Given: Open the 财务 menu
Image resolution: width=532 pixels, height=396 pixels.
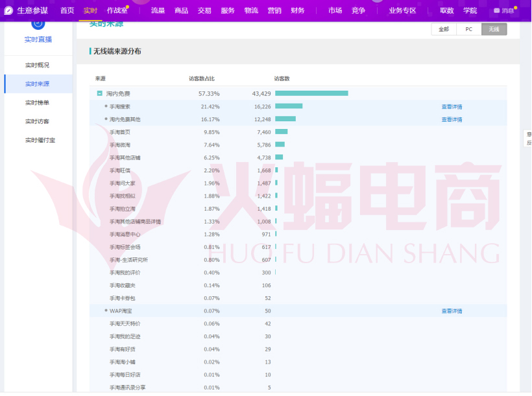Looking at the screenshot, I should click(x=298, y=10).
